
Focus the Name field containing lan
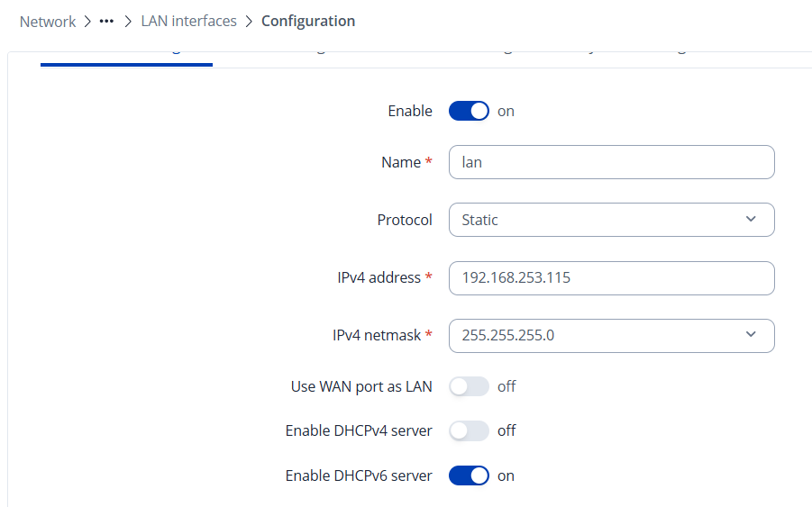(611, 162)
